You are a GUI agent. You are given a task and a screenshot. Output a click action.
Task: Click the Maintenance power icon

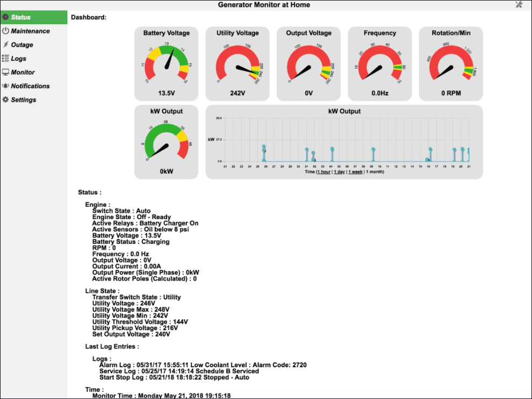(x=5, y=31)
